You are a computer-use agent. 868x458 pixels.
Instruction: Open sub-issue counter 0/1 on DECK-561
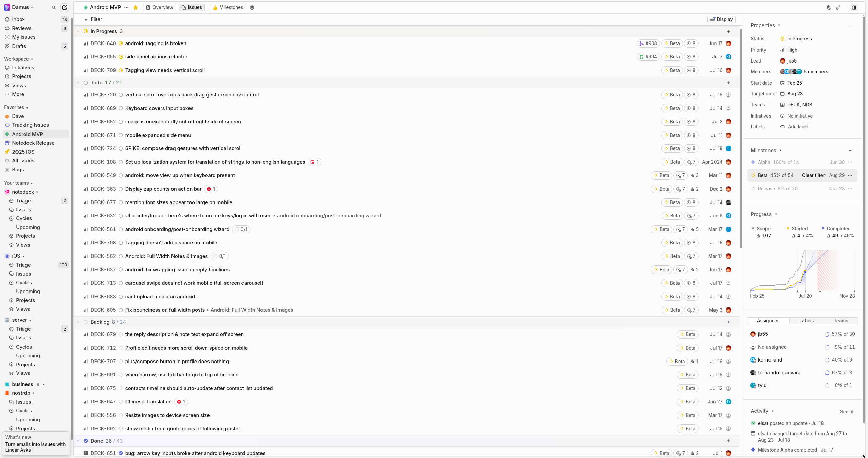coord(241,229)
